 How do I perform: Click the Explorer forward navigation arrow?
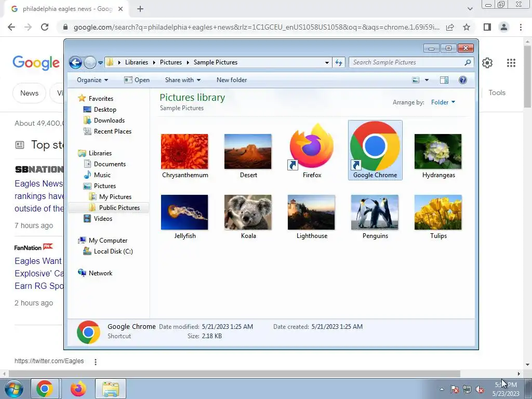pos(90,62)
